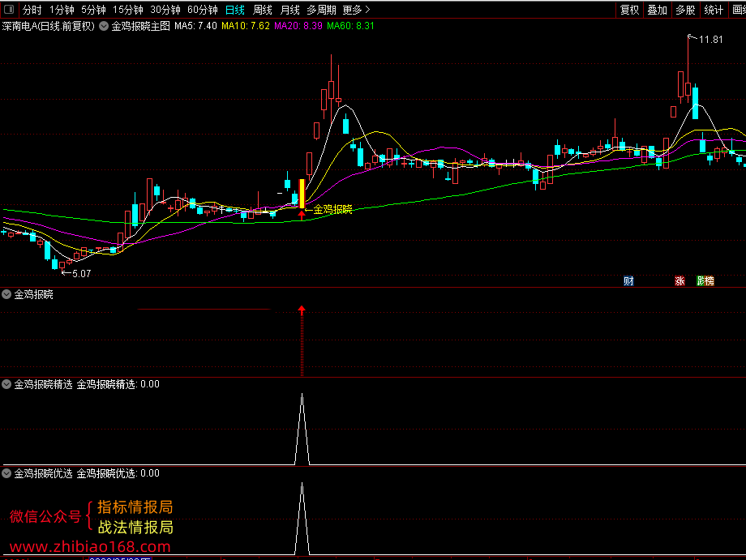Image resolution: width=746 pixels, height=560 pixels.
Task: Click the 金鸡报晓精选 spike peak
Action: [302, 395]
